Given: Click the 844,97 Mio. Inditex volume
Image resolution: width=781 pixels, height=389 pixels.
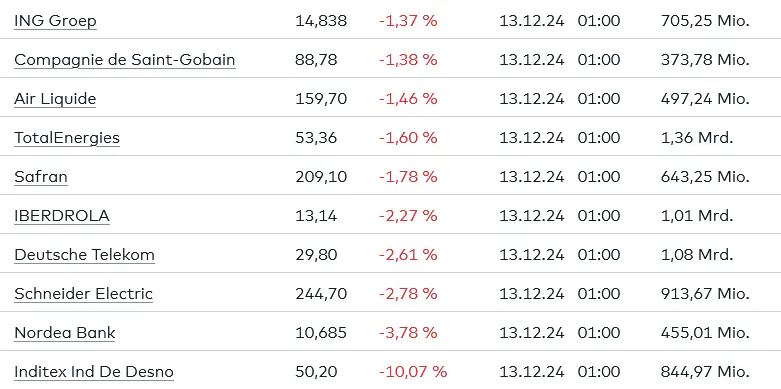Looking at the screenshot, I should 705,372.
